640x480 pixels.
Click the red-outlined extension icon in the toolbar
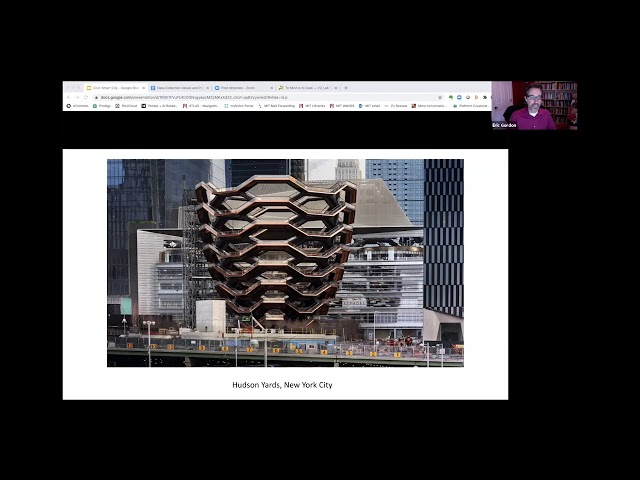[x=476, y=98]
